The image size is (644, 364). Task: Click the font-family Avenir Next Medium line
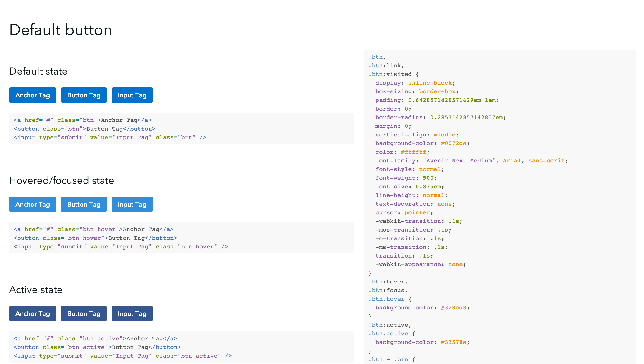[x=471, y=161]
